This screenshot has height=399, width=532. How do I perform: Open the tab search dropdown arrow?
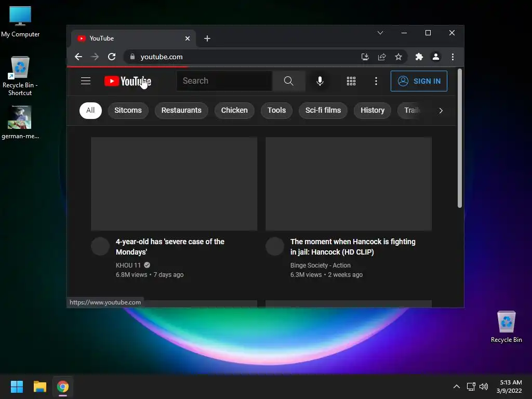point(380,33)
